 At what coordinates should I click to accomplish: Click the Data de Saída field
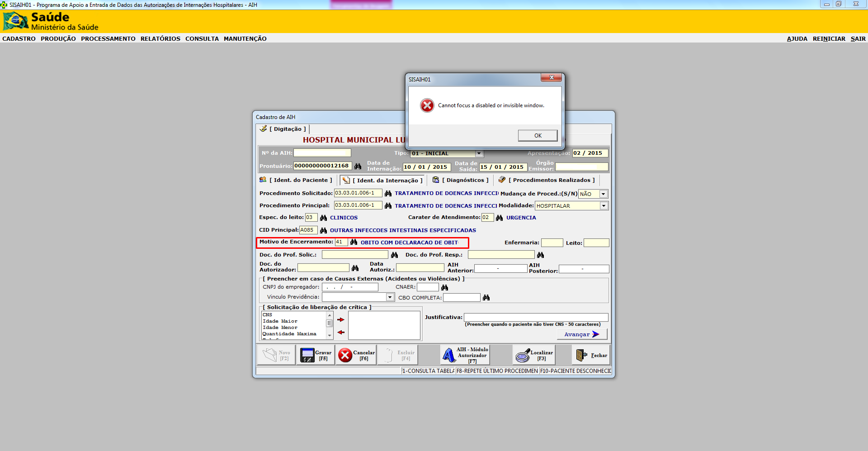click(503, 167)
